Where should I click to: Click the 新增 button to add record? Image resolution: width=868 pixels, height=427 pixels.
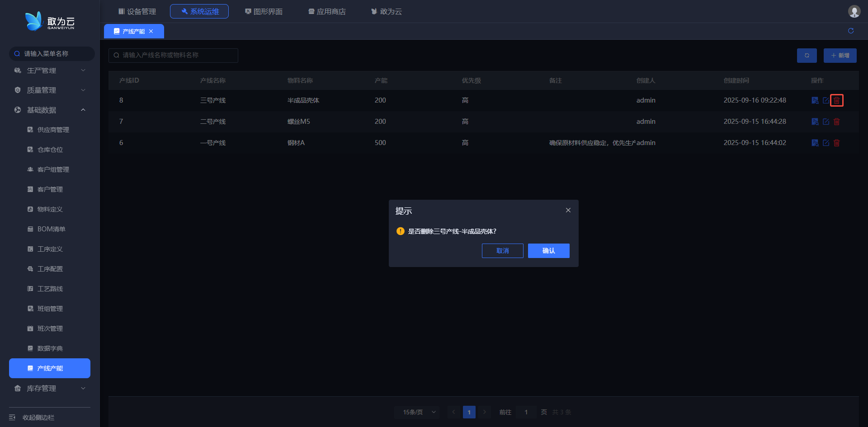[x=840, y=56]
